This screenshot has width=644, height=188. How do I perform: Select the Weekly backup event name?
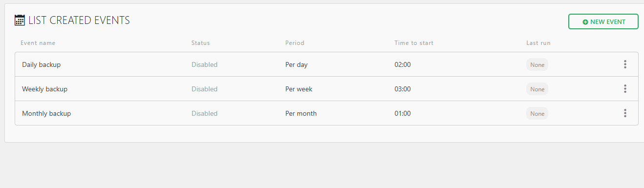[45, 89]
